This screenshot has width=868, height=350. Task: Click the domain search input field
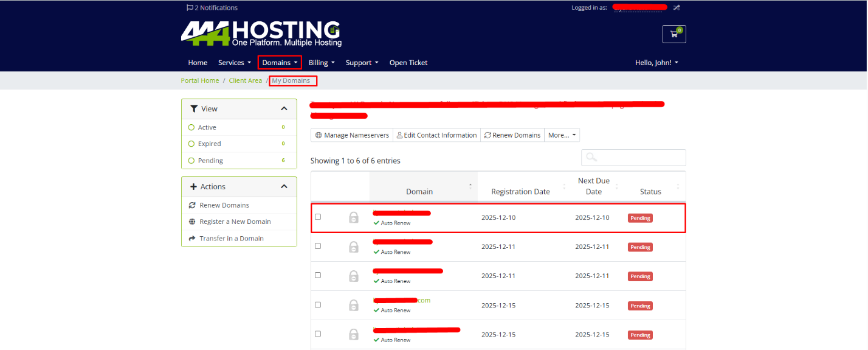click(639, 158)
